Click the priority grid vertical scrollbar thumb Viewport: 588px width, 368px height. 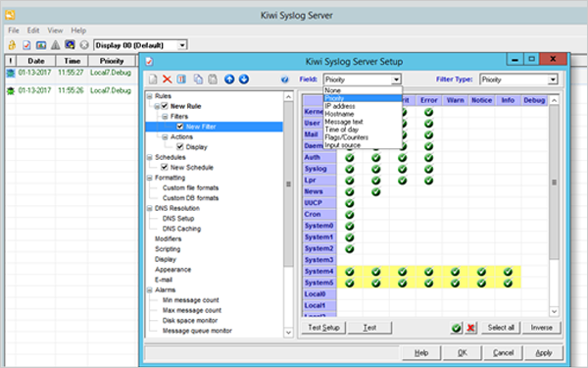554,183
